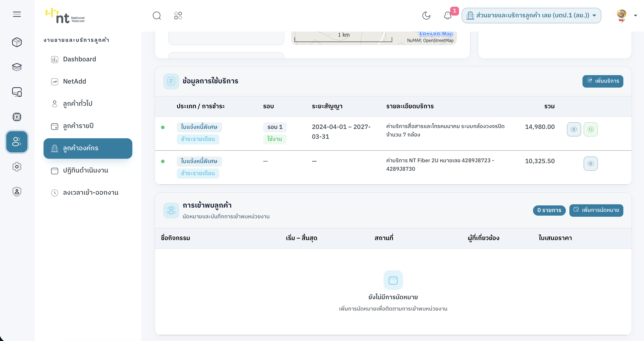Viewport: 644px width, 341px height.
Task: Expand the department selector dropdown
Action: (x=531, y=16)
